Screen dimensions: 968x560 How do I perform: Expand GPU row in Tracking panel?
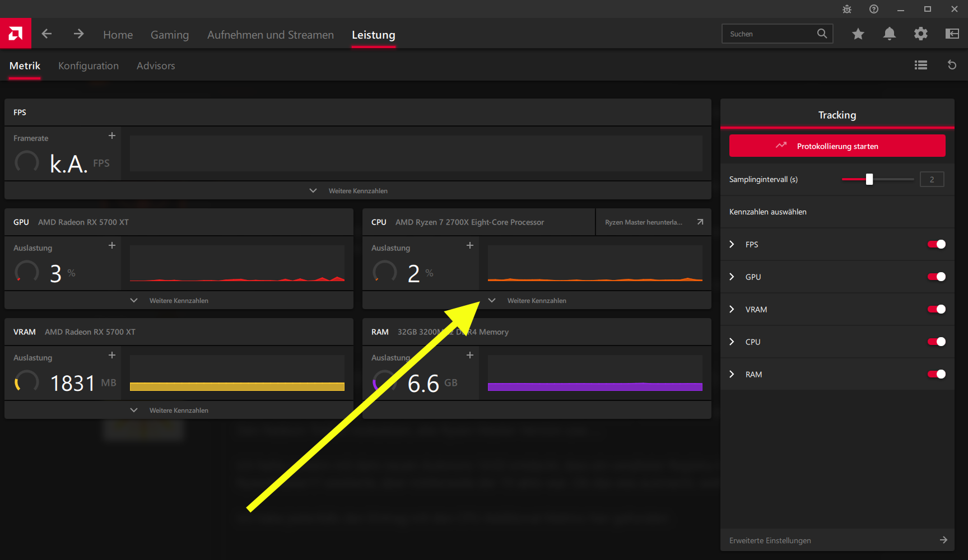tap(732, 277)
